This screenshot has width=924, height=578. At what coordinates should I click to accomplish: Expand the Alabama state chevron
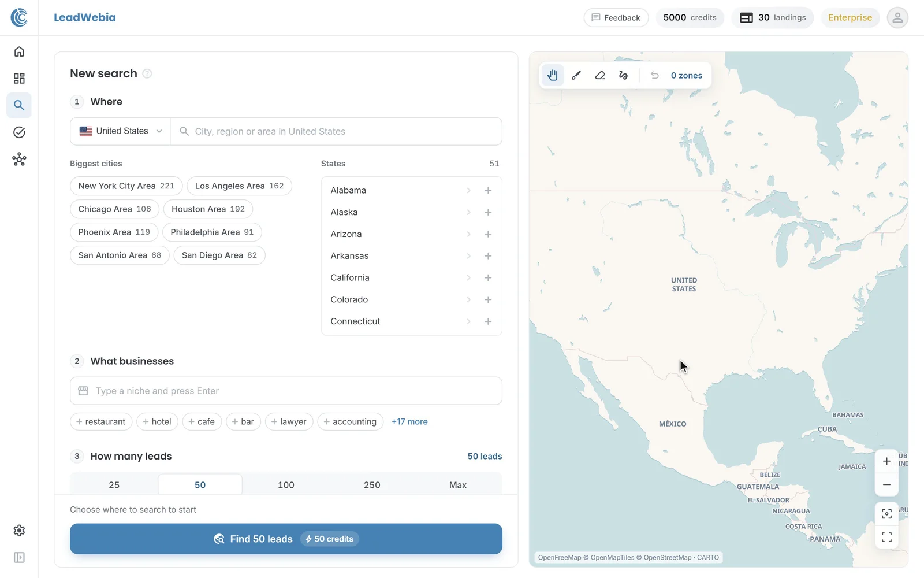468,190
